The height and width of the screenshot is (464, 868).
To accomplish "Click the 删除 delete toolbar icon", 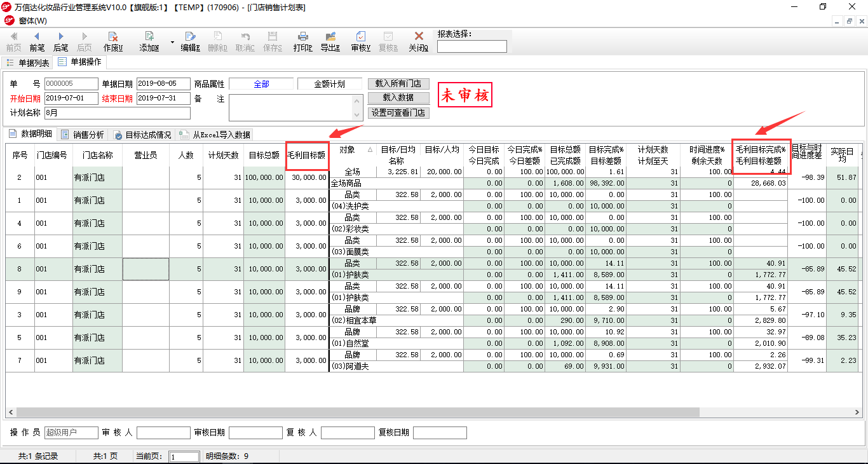I will pyautogui.click(x=217, y=41).
